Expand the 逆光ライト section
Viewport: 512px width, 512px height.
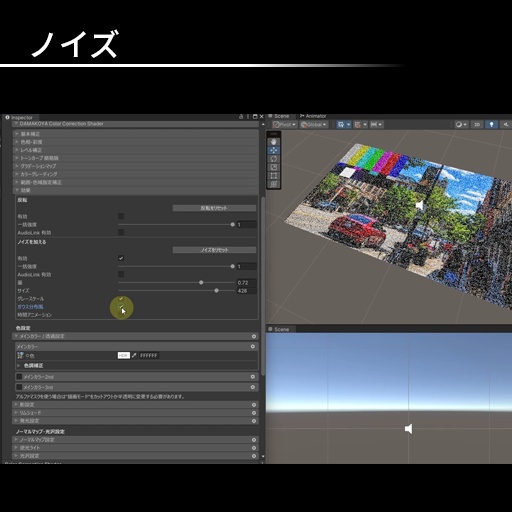pyautogui.click(x=136, y=448)
